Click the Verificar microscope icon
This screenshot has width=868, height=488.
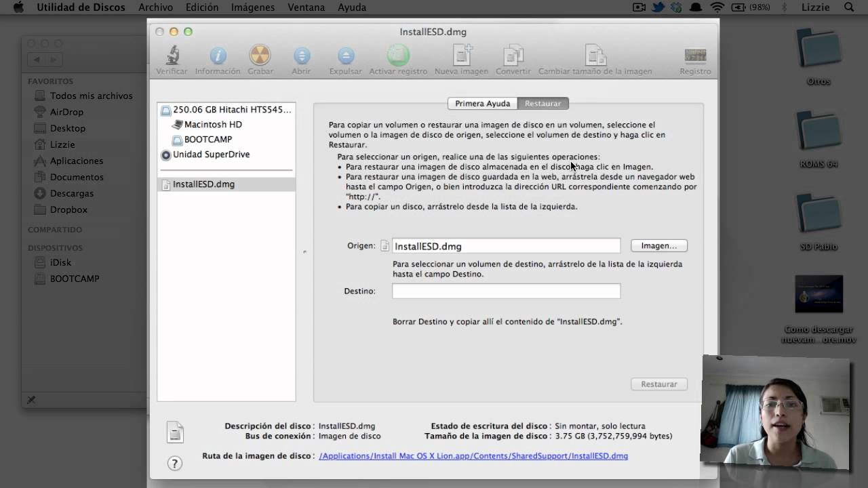pos(172,56)
